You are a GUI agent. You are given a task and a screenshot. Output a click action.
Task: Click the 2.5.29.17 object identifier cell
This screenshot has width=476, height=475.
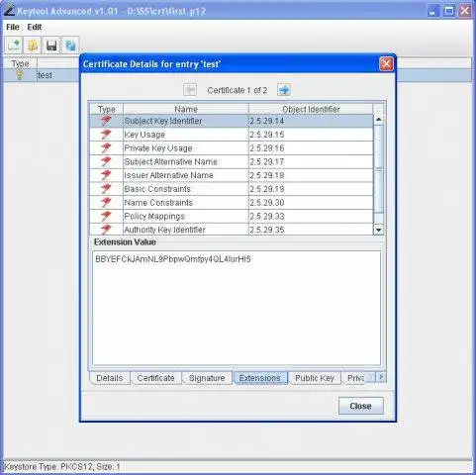coord(311,161)
